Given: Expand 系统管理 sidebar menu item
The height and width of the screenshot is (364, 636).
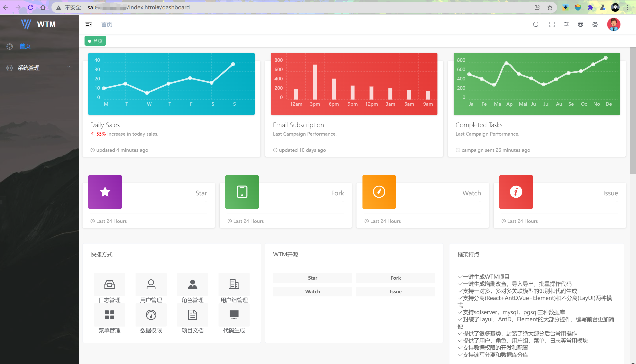Looking at the screenshot, I should pyautogui.click(x=39, y=68).
